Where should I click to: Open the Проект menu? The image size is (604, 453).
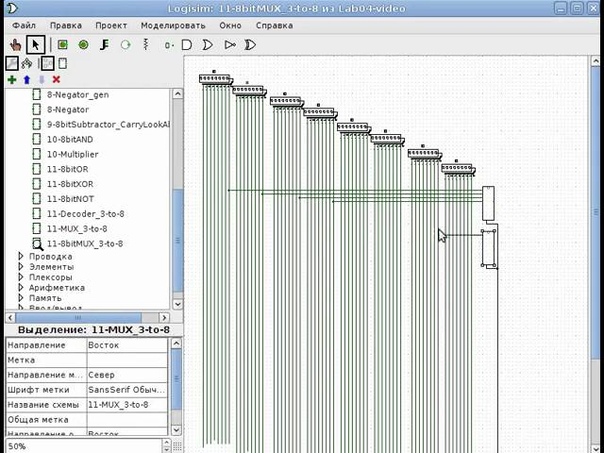pos(111,25)
